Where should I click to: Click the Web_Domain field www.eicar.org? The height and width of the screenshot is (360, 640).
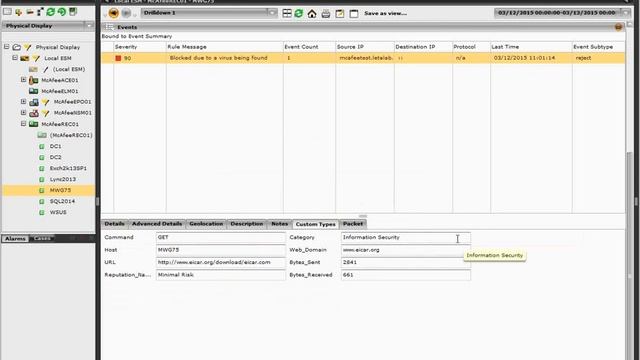click(x=406, y=250)
